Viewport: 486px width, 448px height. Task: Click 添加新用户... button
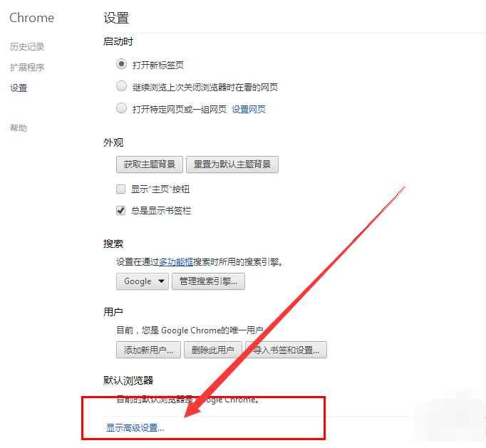coord(148,350)
